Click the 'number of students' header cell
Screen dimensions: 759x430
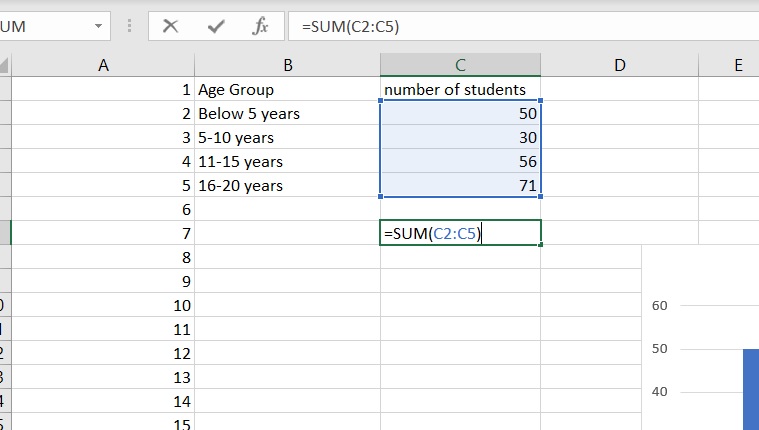[460, 89]
